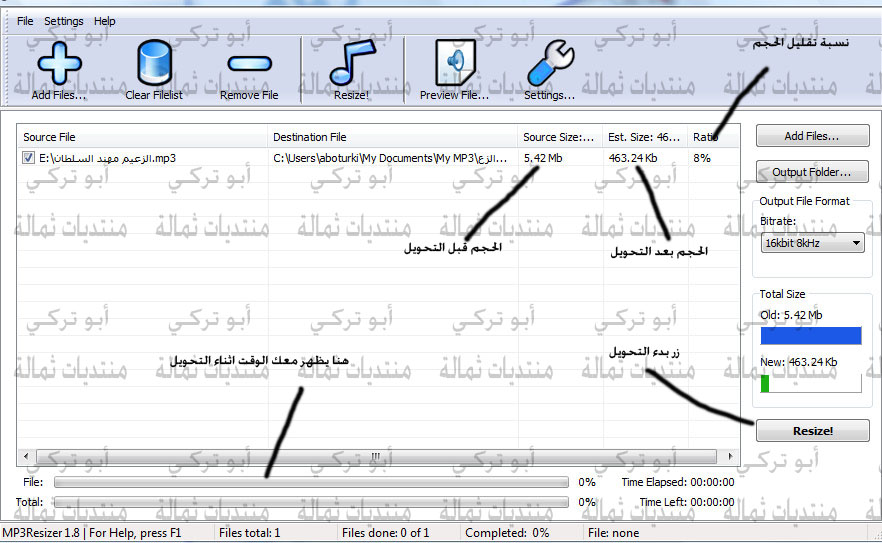This screenshot has height=543, width=882.
Task: Click the File progress bar
Action: [311, 482]
